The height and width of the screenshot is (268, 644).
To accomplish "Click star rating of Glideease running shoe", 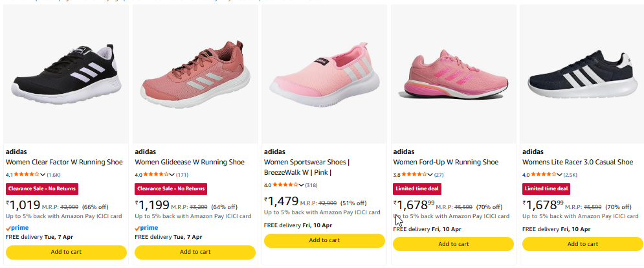I will 156,175.
